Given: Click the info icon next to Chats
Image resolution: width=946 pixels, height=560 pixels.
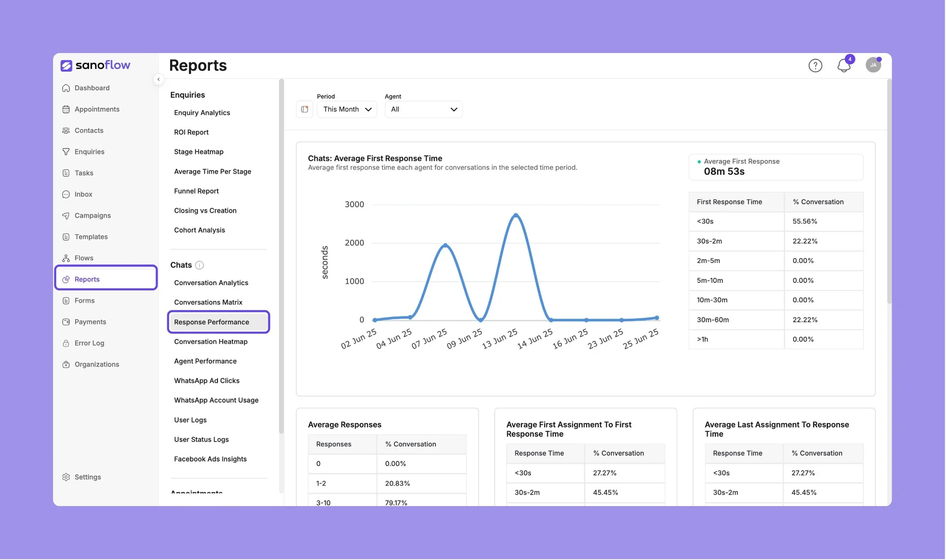Looking at the screenshot, I should coord(199,265).
